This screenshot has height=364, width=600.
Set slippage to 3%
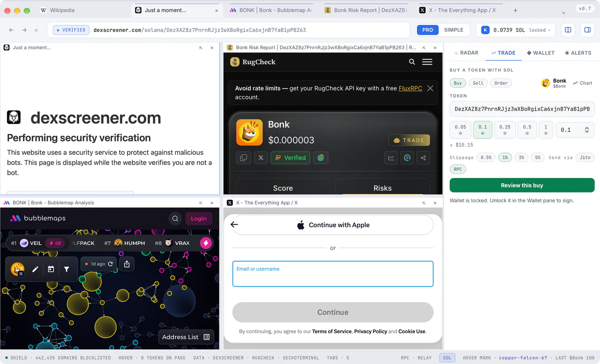click(521, 158)
